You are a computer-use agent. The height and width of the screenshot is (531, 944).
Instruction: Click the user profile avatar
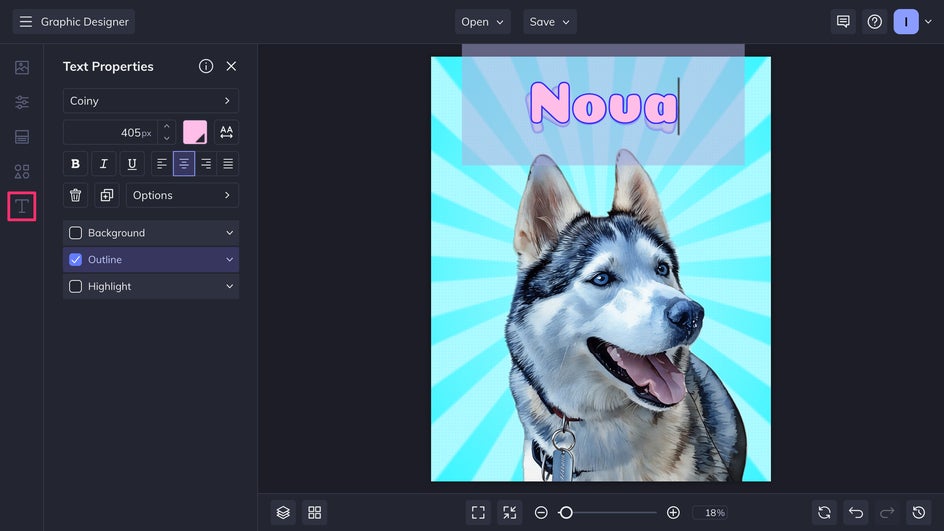click(x=906, y=22)
